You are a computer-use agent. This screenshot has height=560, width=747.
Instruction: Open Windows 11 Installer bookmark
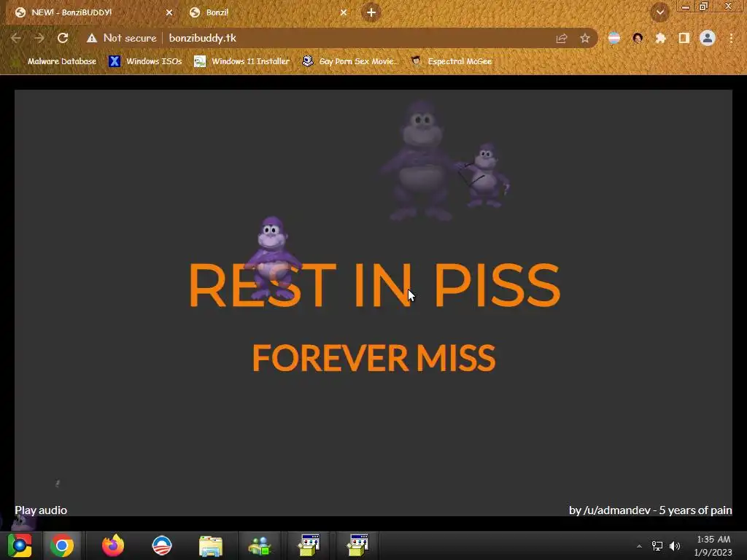242,61
